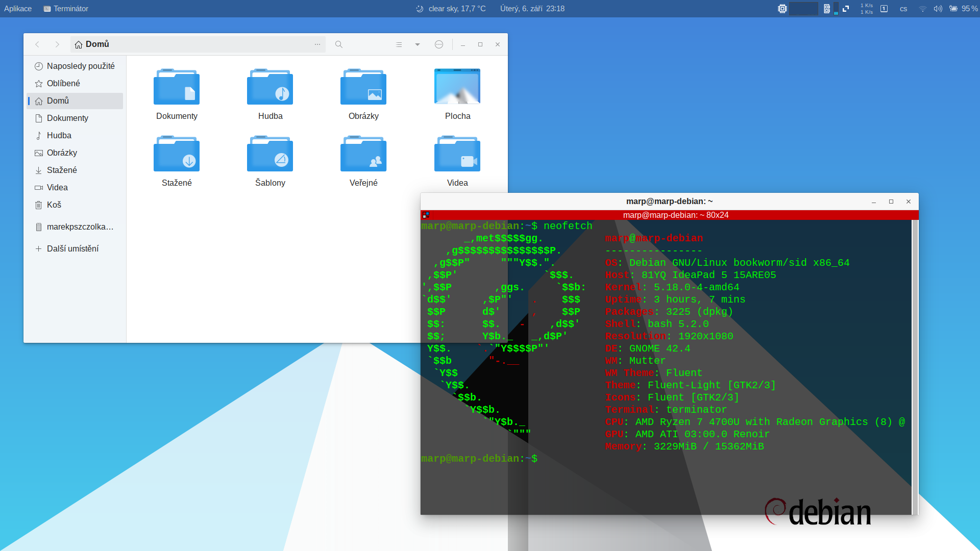The height and width of the screenshot is (551, 980).
Task: Open Obrázky from the sidebar
Action: (x=75, y=153)
